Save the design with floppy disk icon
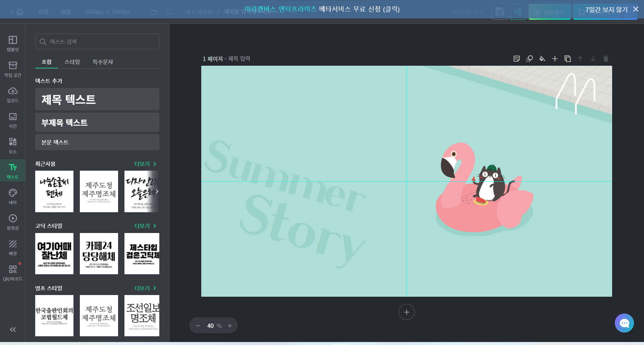This screenshot has height=345, width=644. pos(500,12)
